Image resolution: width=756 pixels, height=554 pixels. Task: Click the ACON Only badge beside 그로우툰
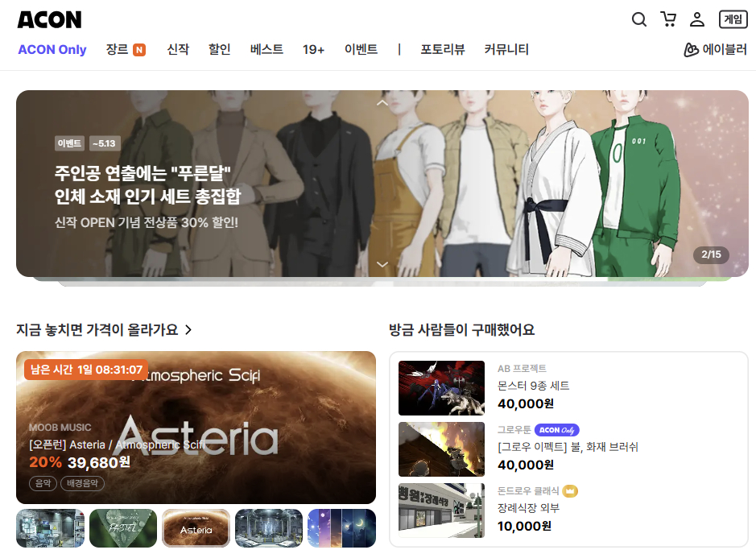pyautogui.click(x=558, y=431)
